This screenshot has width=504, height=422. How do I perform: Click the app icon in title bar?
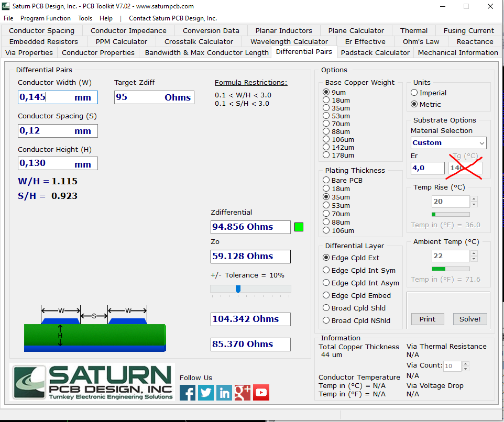(x=6, y=6)
